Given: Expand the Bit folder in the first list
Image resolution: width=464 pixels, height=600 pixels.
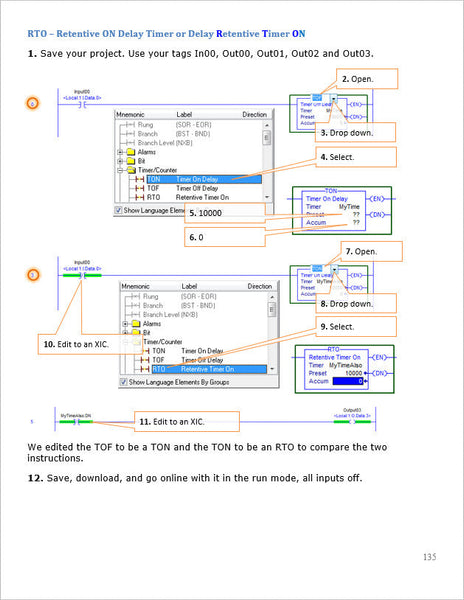Looking at the screenshot, I should 120,161.
